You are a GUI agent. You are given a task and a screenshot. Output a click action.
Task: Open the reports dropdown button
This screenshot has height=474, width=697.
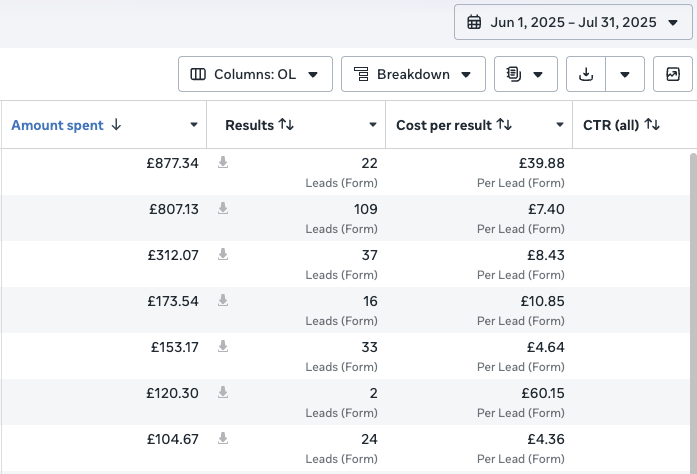pos(526,74)
